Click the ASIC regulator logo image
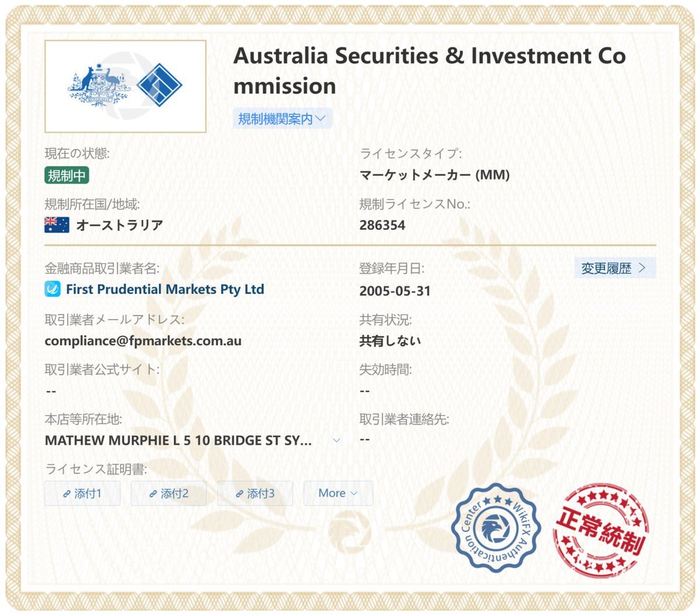The width and height of the screenshot is (700, 615). 125,86
